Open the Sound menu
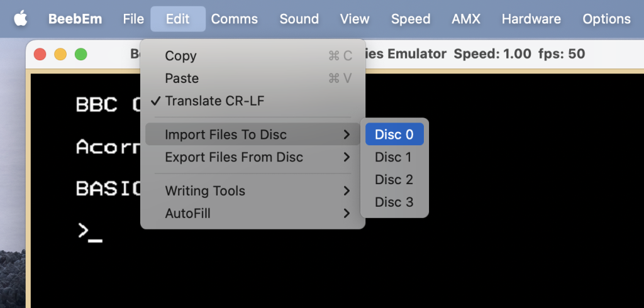The width and height of the screenshot is (644, 308). pyautogui.click(x=299, y=19)
